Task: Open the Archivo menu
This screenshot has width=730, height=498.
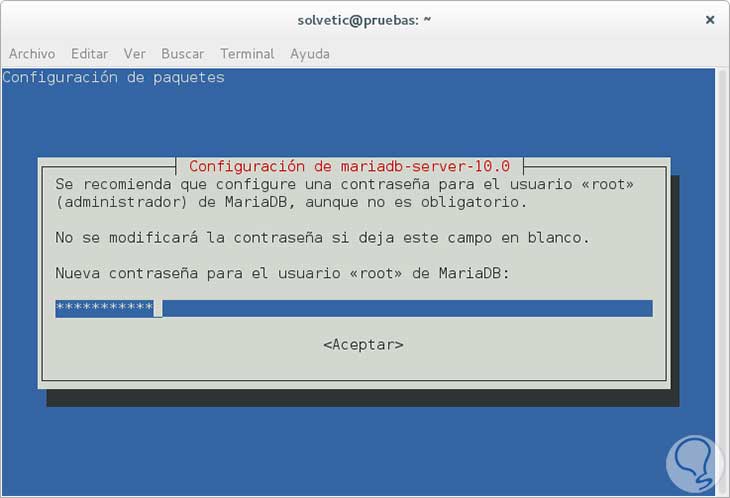Action: click(x=32, y=54)
